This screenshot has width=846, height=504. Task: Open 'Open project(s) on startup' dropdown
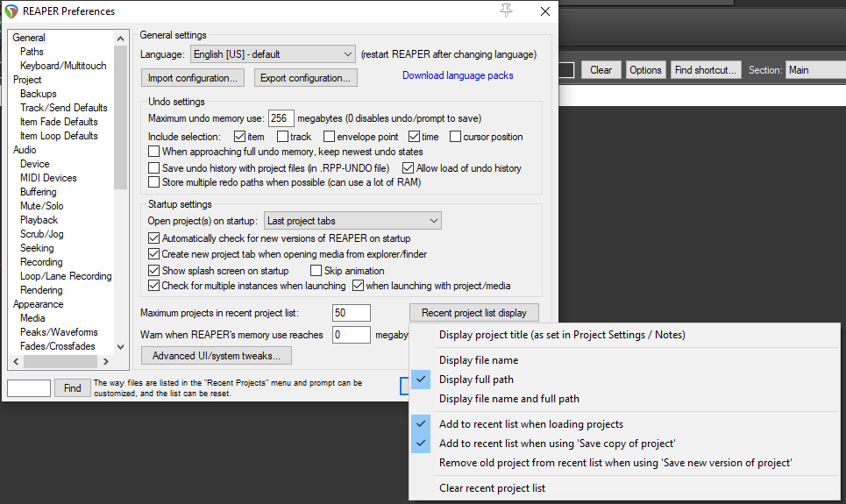click(352, 221)
